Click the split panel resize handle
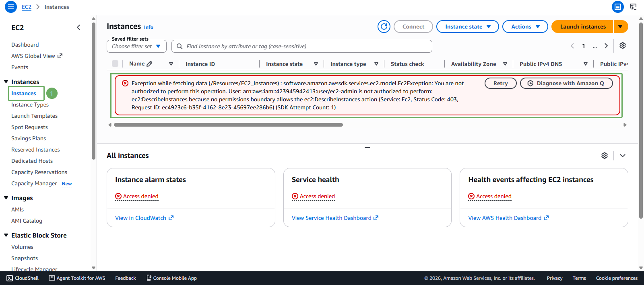Viewport: 644px width, 285px height. 367,148
